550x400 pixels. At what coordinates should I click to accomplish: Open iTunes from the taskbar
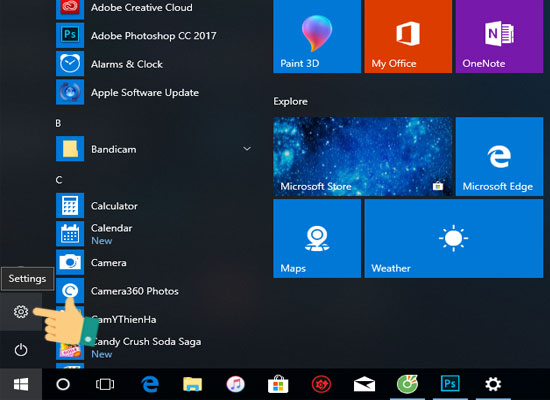235,384
